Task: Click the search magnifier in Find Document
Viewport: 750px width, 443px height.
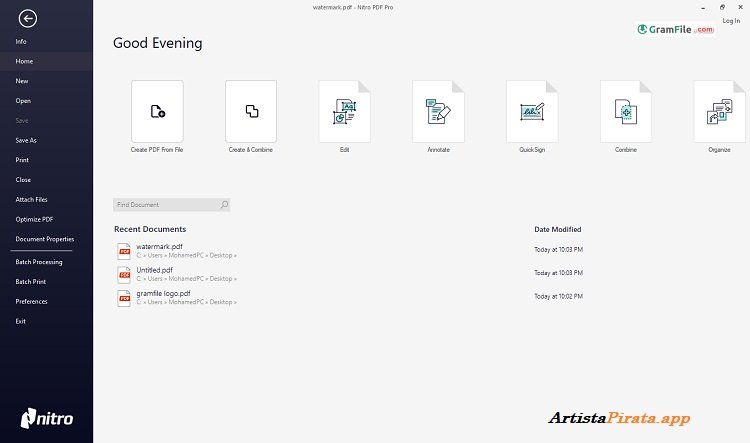Action: (223, 205)
